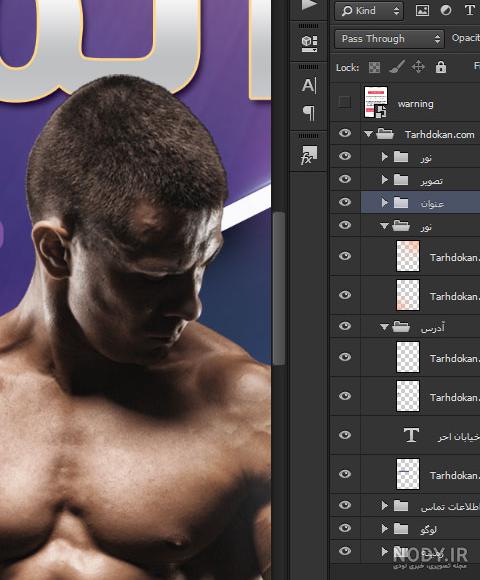This screenshot has width=480, height=580.
Task: Collapse the آدرس group arrow
Action: coord(385,327)
